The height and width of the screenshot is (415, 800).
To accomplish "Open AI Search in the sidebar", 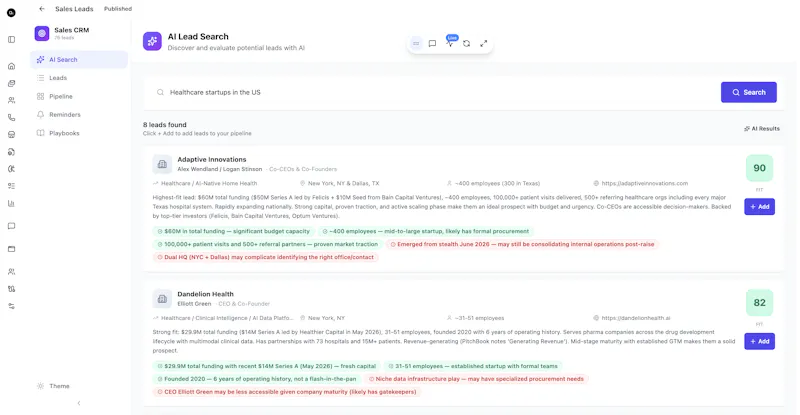I will pos(79,60).
